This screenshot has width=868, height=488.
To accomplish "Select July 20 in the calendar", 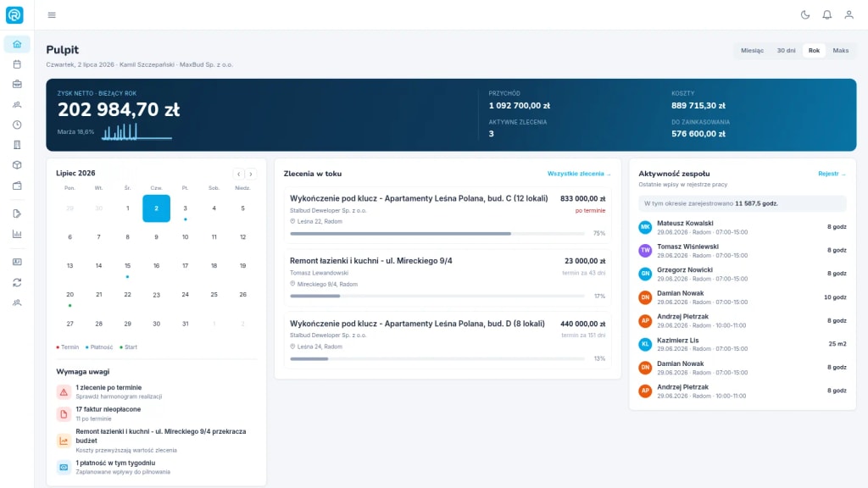I will pos(70,295).
